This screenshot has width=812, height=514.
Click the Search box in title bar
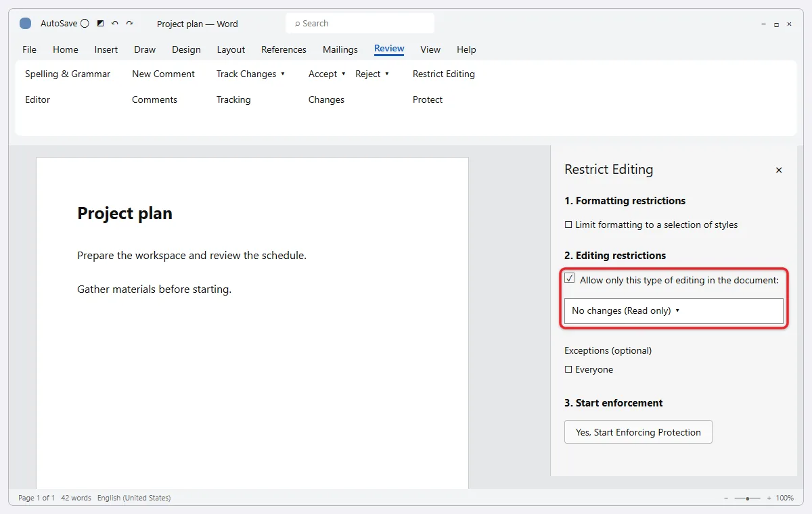point(360,23)
